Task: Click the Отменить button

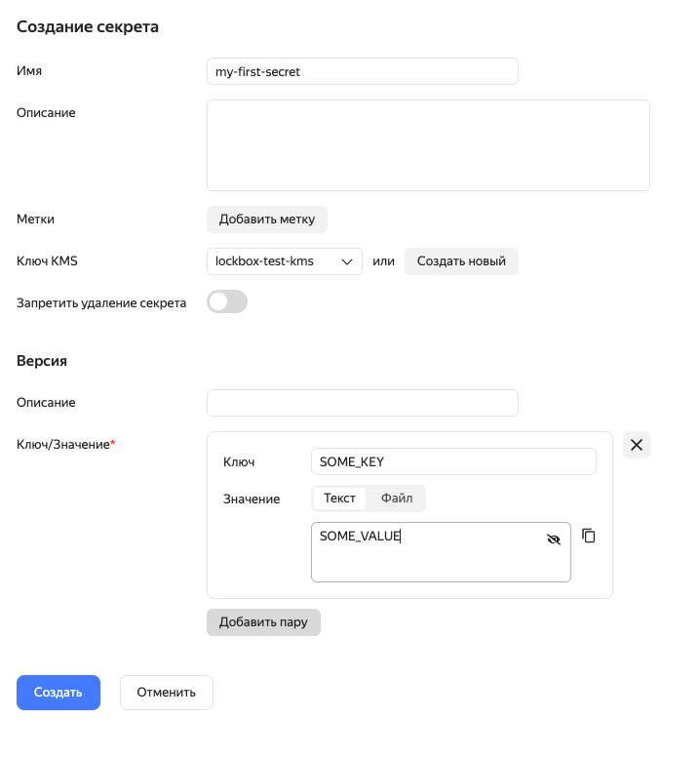Action: point(166,693)
